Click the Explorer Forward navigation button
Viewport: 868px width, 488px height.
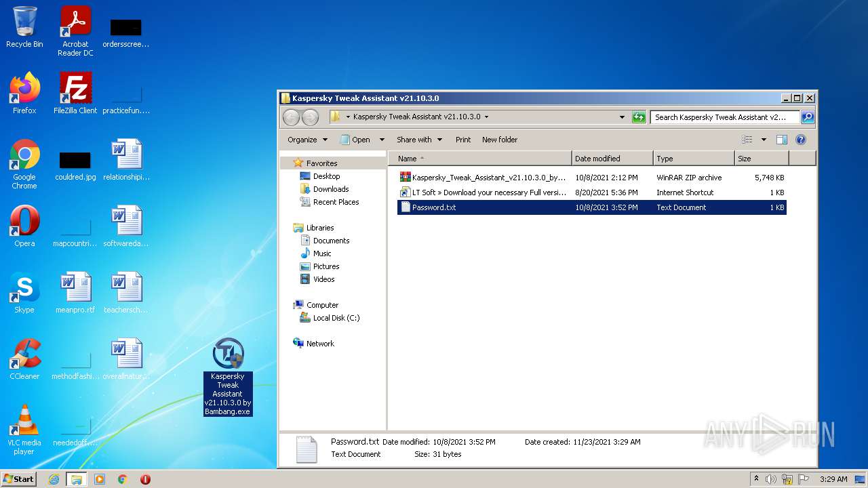[310, 117]
